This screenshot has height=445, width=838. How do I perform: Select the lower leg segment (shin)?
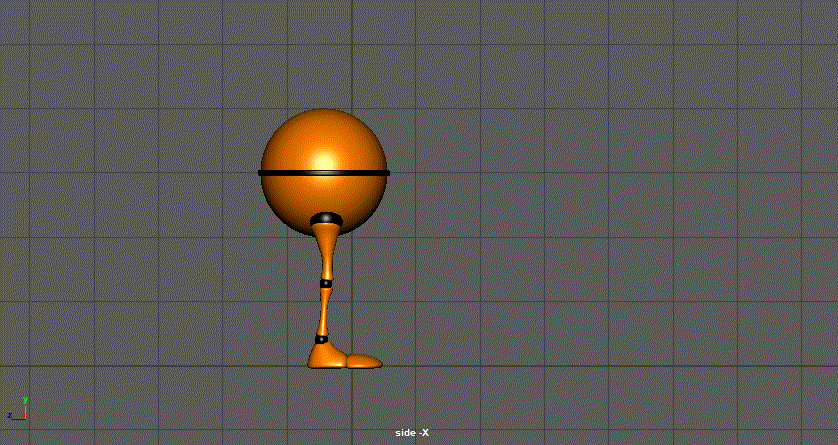pyautogui.click(x=324, y=311)
